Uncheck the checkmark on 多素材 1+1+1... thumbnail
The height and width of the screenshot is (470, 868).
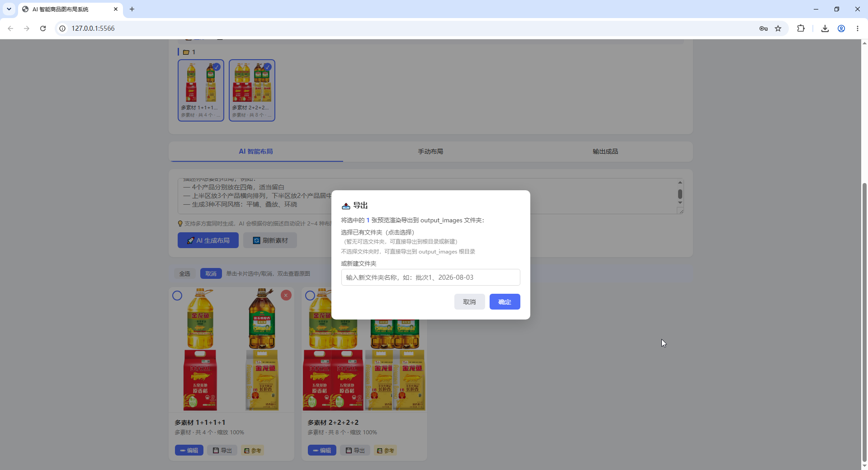pos(217,67)
